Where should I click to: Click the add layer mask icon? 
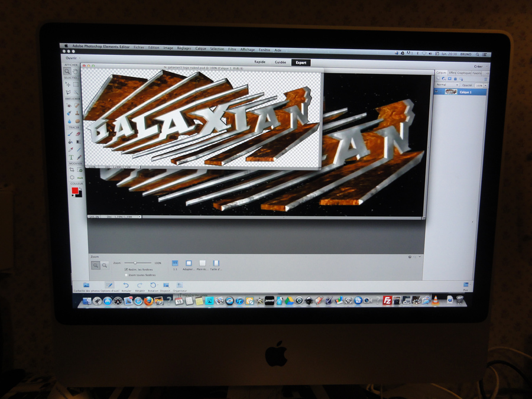450,79
